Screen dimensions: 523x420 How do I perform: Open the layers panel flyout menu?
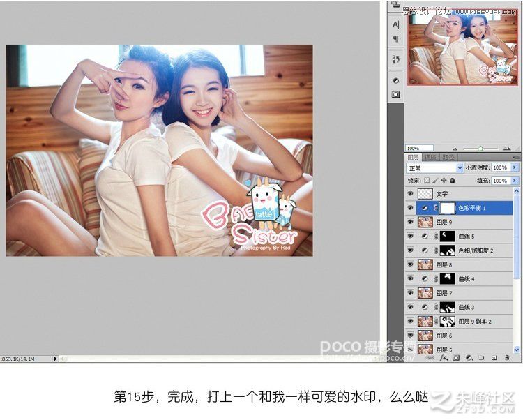(x=517, y=157)
